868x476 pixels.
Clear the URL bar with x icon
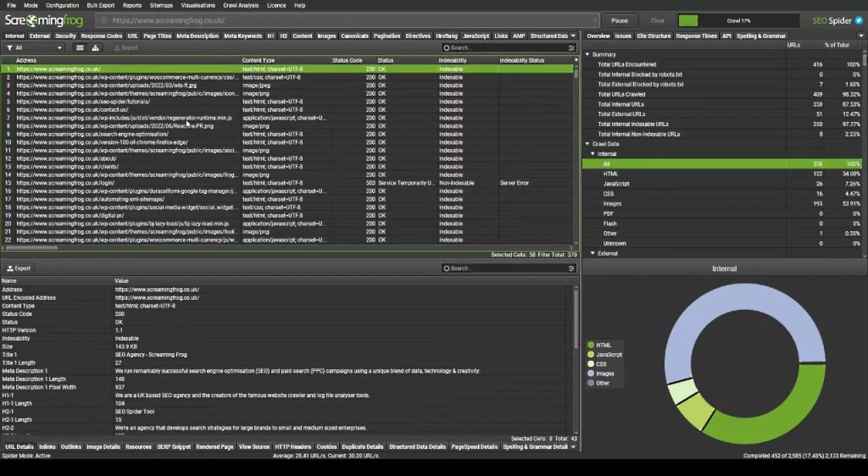(594, 20)
